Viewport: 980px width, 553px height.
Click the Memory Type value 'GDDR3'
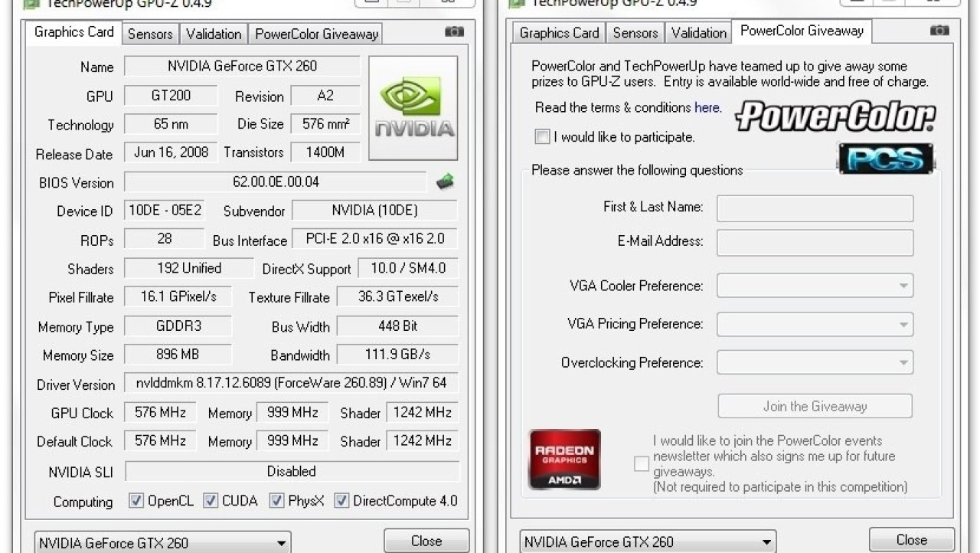pos(178,326)
